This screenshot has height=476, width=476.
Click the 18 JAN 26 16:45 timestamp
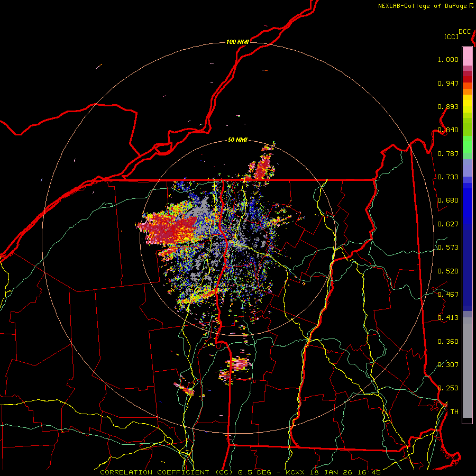(345, 472)
